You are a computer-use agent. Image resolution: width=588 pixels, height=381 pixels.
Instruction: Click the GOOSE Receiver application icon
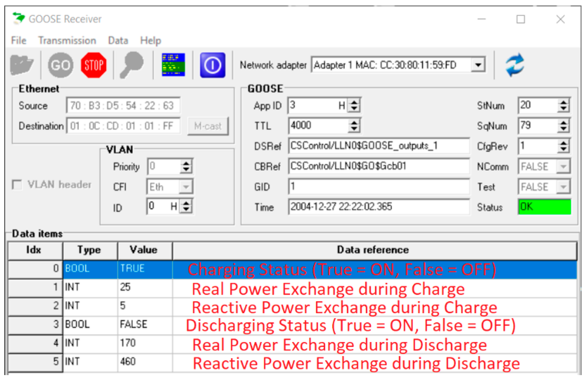pos(19,19)
